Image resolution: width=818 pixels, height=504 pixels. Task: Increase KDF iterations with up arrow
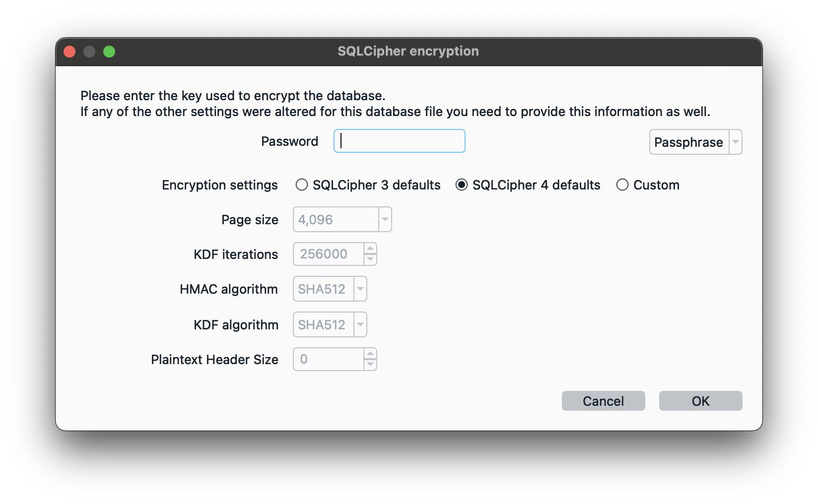coord(370,249)
